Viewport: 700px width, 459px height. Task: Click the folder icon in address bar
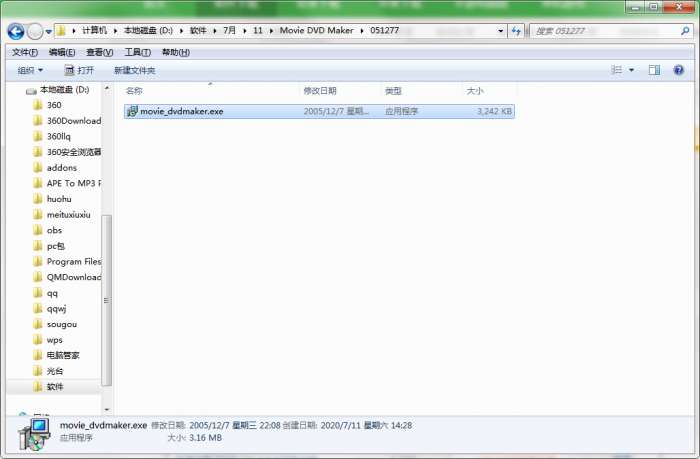(x=61, y=31)
